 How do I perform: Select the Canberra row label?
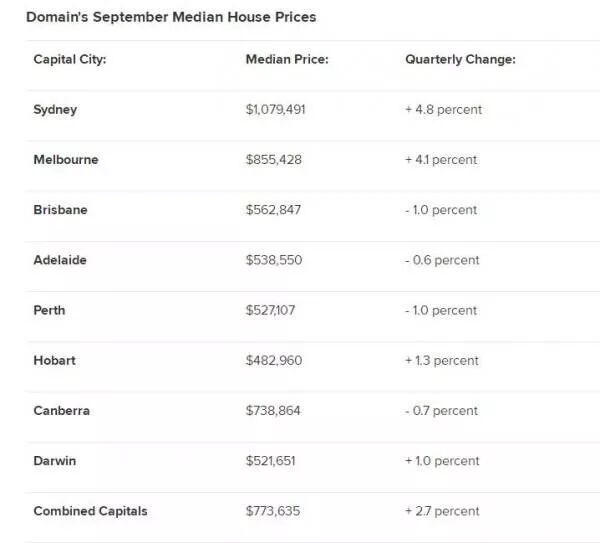pos(61,410)
